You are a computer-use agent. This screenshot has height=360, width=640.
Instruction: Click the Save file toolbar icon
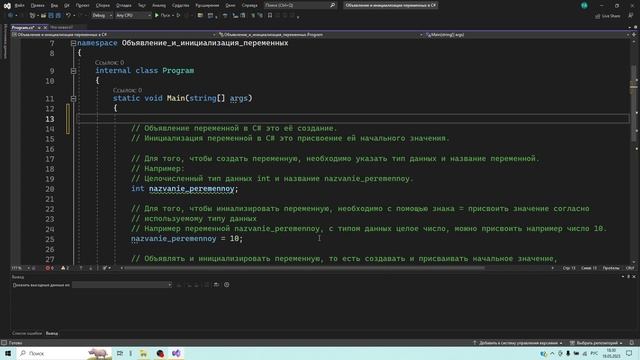pos(51,16)
